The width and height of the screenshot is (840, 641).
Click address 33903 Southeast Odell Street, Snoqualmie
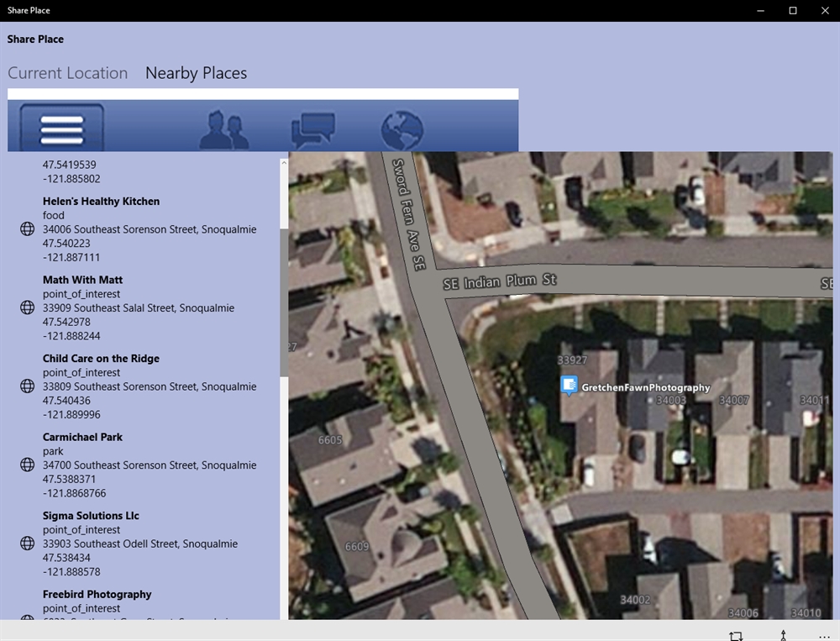coord(140,544)
